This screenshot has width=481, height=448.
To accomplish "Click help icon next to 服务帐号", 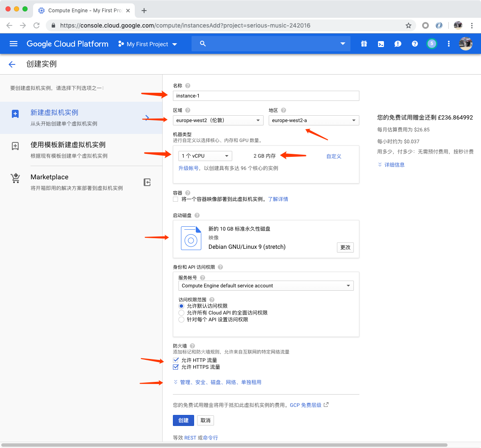I will click(x=203, y=278).
